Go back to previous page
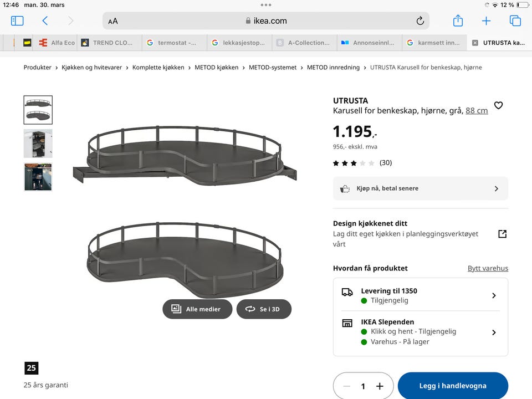 coord(45,21)
